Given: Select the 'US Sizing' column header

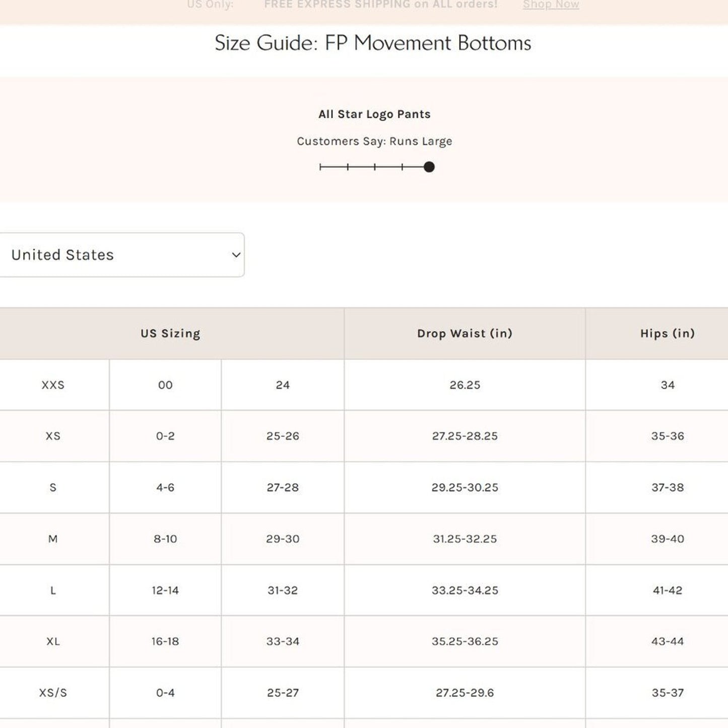Looking at the screenshot, I should 170,333.
